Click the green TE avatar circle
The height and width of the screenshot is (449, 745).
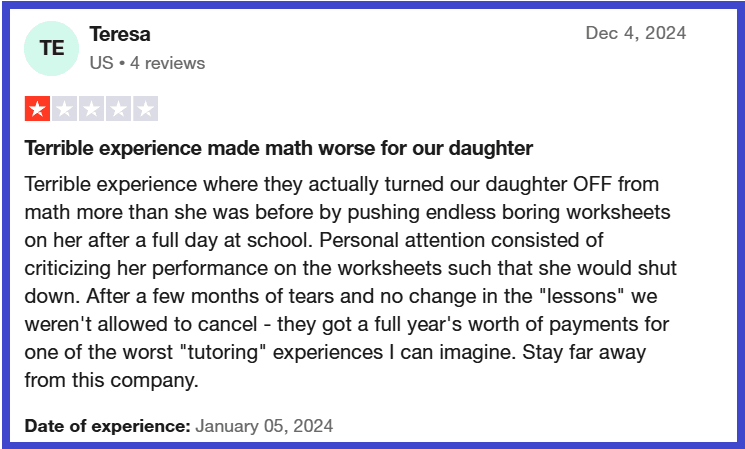coord(52,48)
